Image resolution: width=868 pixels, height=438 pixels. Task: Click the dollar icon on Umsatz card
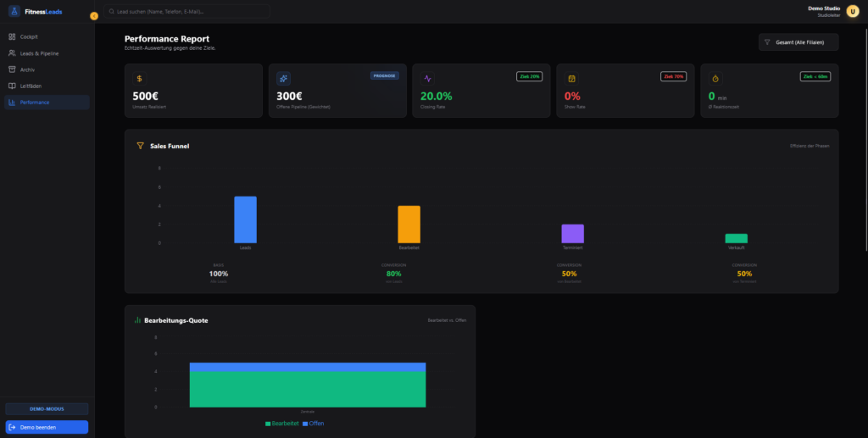[x=140, y=78]
